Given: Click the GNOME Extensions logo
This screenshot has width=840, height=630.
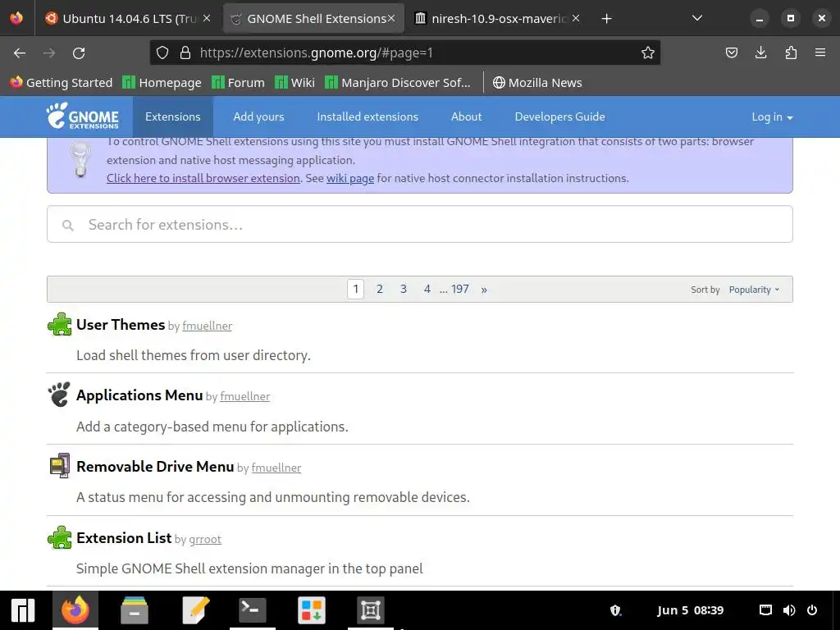Looking at the screenshot, I should (83, 116).
